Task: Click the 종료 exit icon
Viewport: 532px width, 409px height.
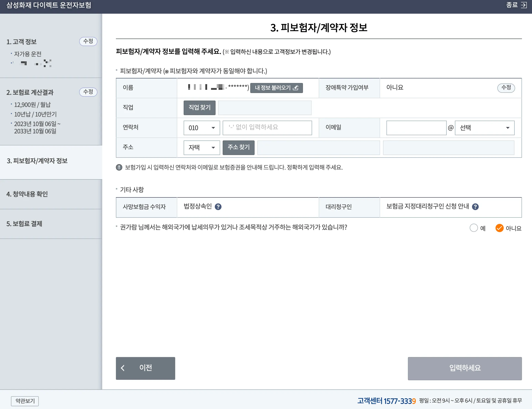Action: 524,5
